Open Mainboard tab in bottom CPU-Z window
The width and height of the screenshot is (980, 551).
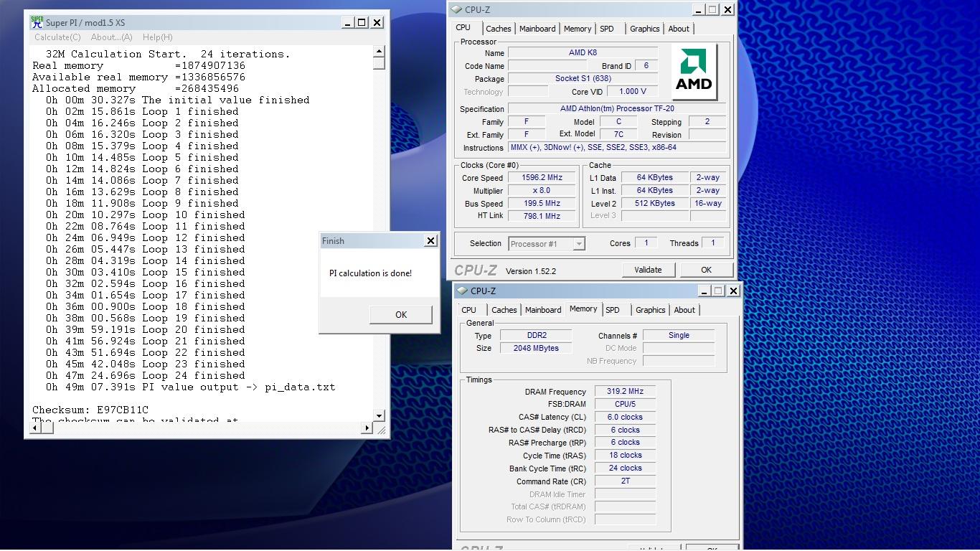point(543,310)
